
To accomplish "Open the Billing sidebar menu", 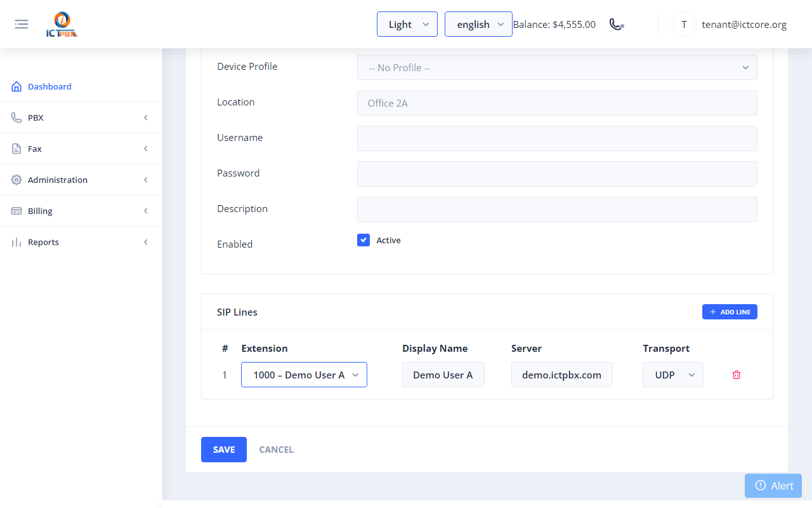I will point(81,211).
